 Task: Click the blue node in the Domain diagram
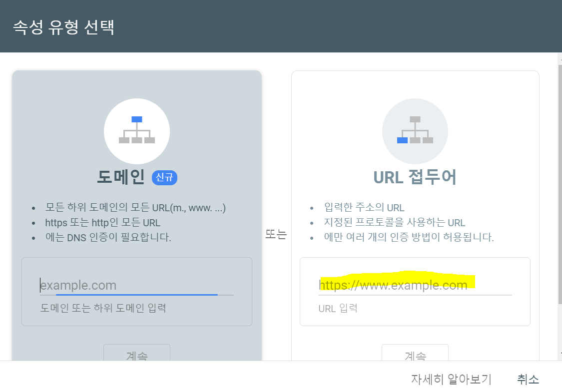coord(137,118)
